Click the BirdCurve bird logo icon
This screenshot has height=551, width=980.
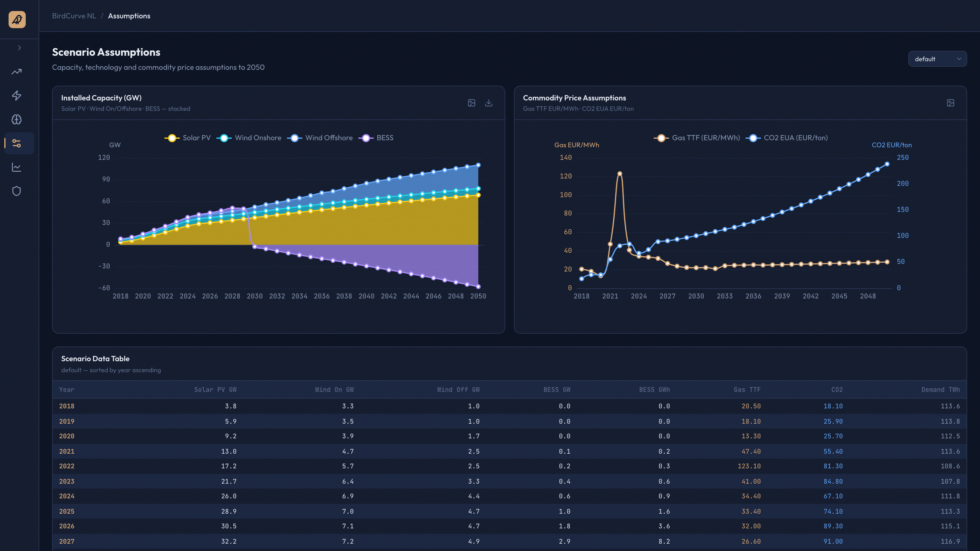coord(17,19)
